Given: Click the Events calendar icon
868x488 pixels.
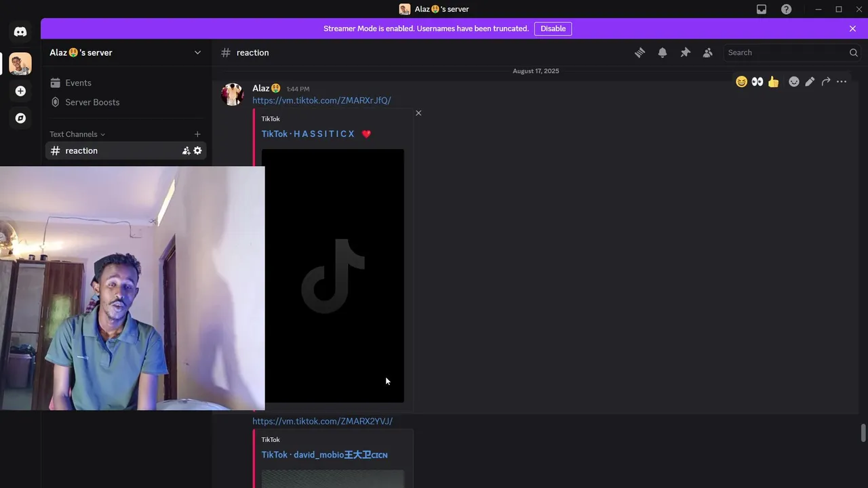Looking at the screenshot, I should click(x=56, y=83).
